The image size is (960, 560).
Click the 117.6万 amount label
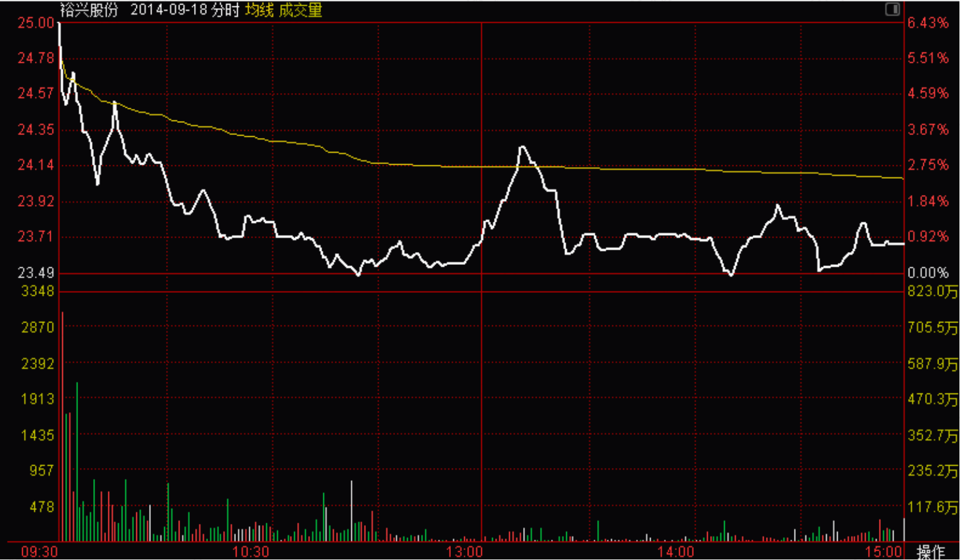click(x=933, y=506)
